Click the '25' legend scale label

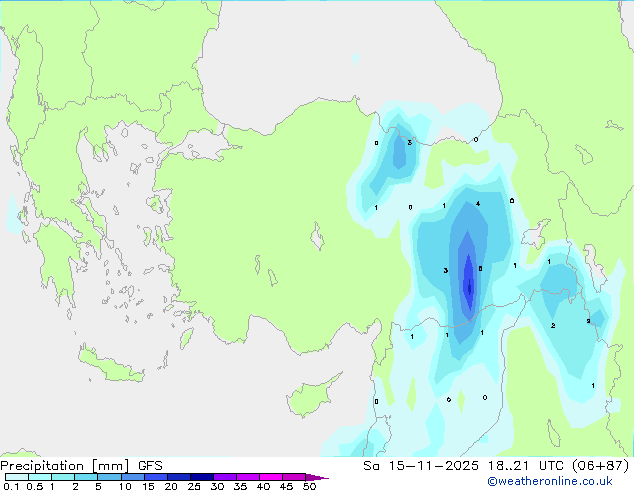point(194,486)
